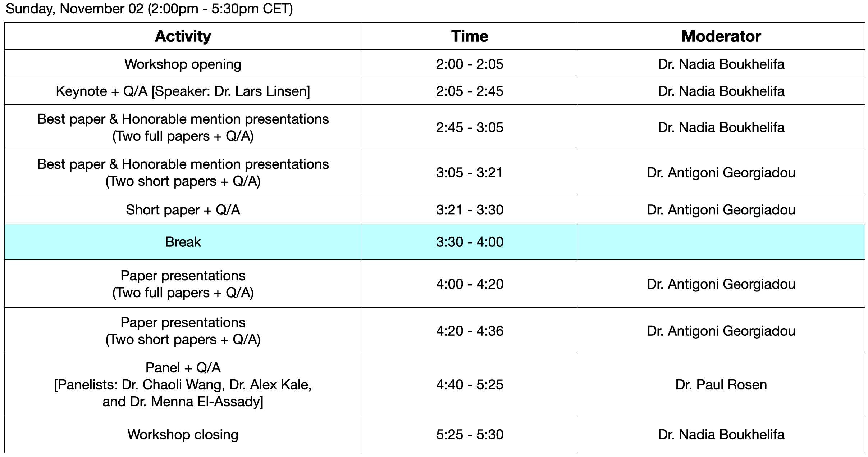Viewport: 868px width, 457px height.
Task: Click the Keynote + Q/A Lars Linsen cell
Action: point(183,91)
